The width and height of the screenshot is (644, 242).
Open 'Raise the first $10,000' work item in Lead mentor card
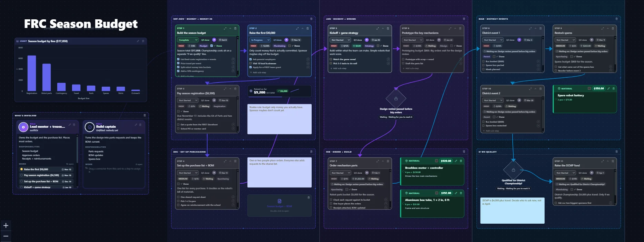pyautogui.click(x=46, y=170)
